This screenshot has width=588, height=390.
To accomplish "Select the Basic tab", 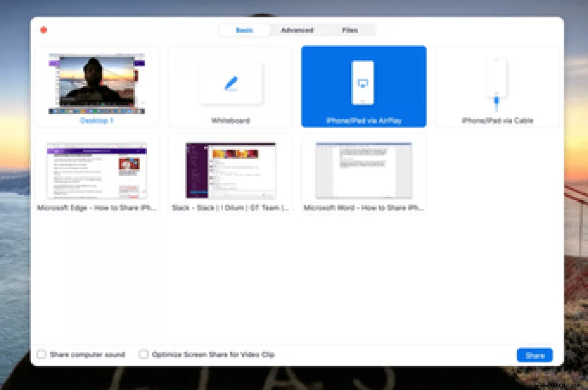I will coord(244,30).
